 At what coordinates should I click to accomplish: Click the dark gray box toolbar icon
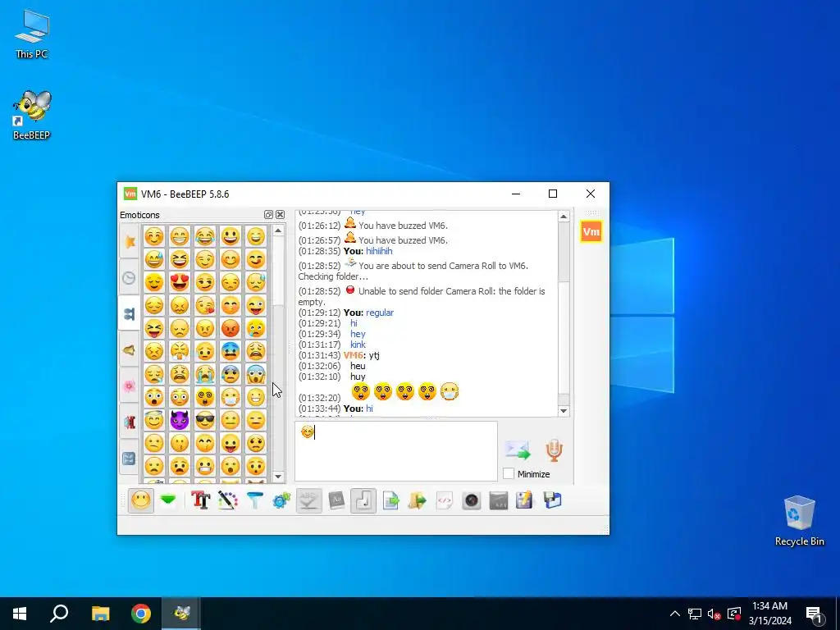coord(499,501)
